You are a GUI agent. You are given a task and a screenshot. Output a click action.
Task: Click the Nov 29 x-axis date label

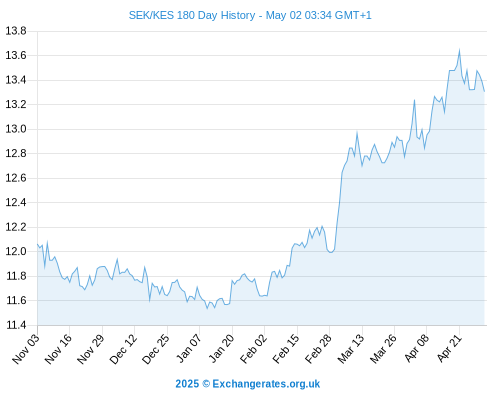91,348
